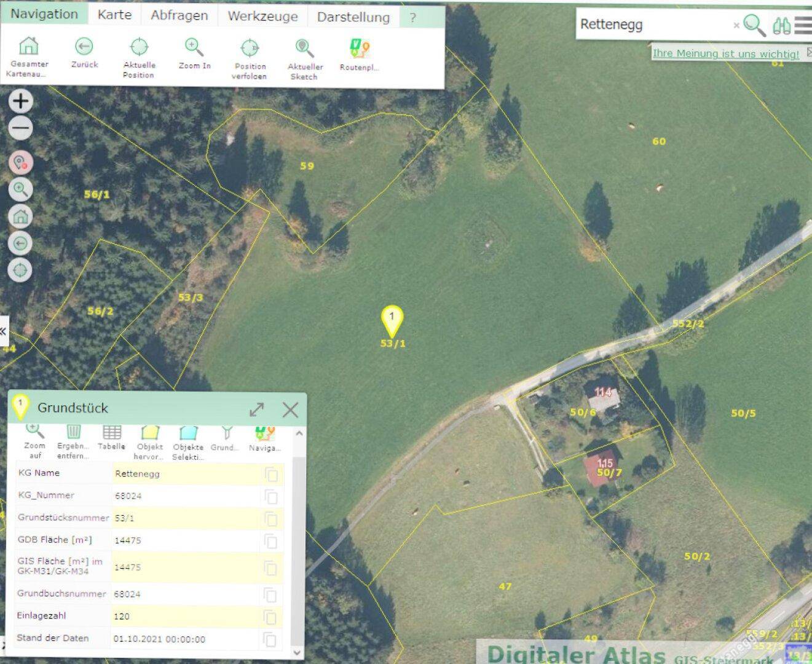Click the parcel label 50/7 on map

[609, 472]
